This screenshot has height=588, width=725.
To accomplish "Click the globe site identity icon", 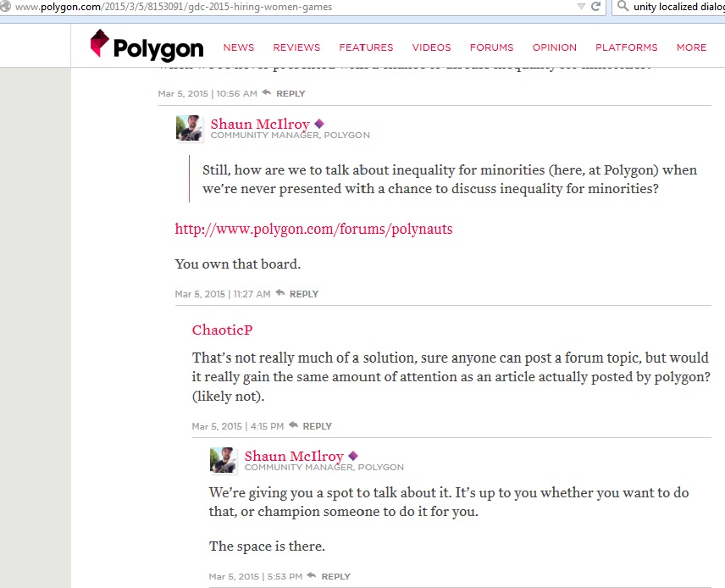I will tap(5, 7).
